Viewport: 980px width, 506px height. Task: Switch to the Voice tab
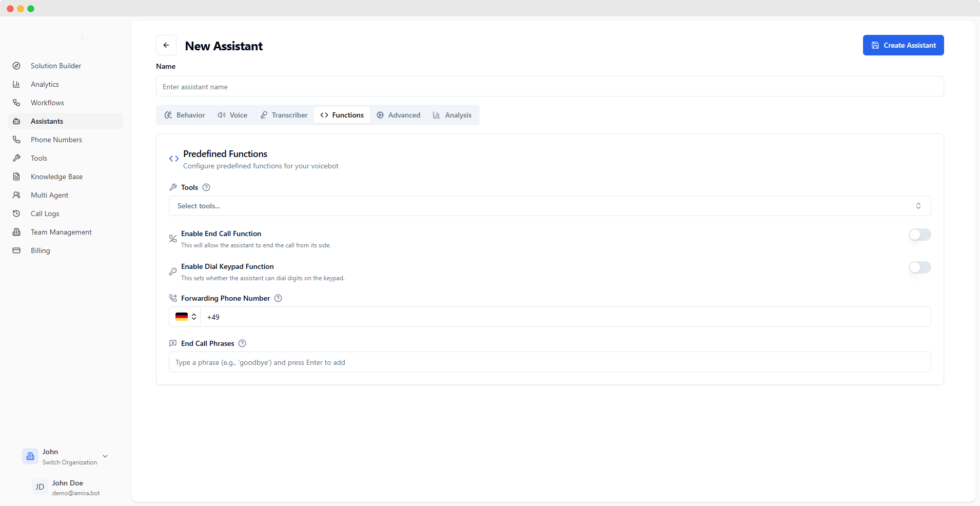232,115
